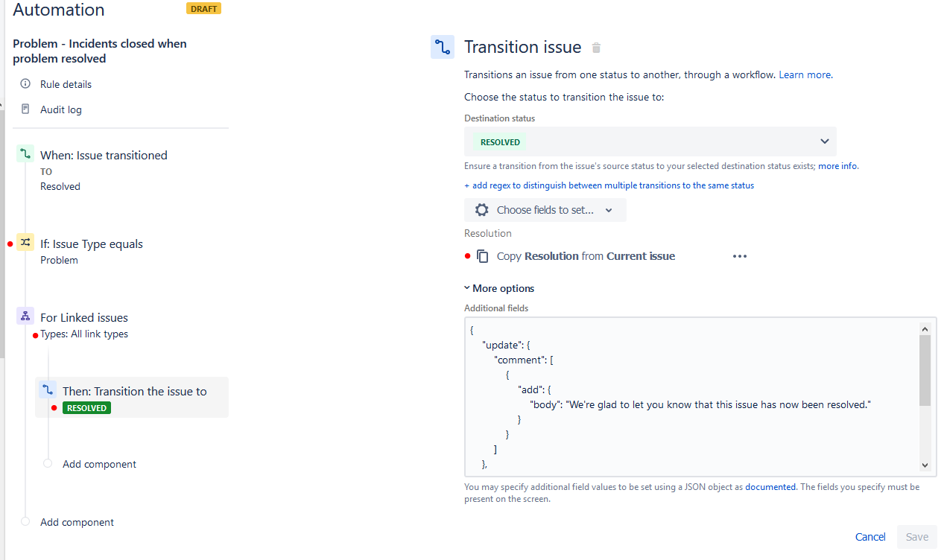This screenshot has height=560, width=944.
Task: Click the bottom Add component node
Action: [77, 522]
